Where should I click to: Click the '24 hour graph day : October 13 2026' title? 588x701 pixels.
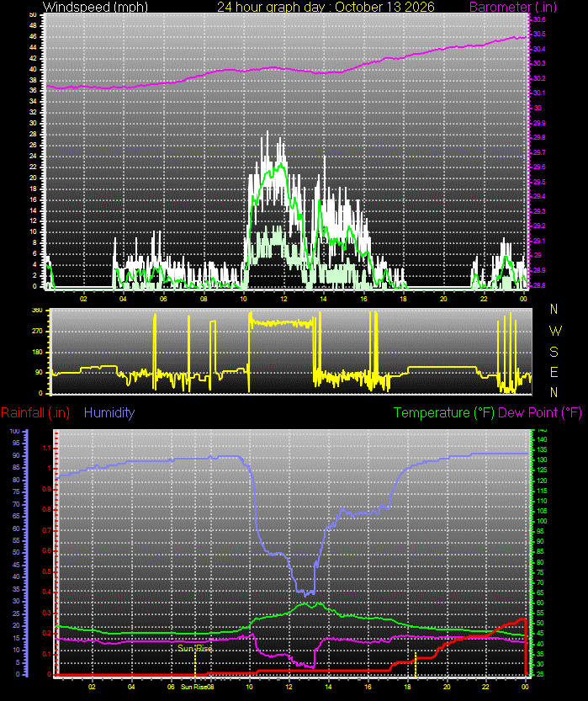[326, 7]
